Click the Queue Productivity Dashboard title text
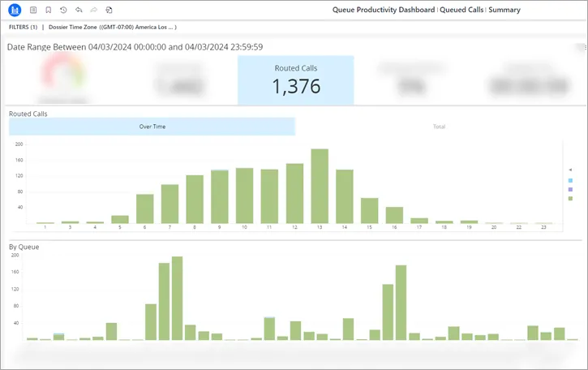The image size is (588, 370). click(384, 10)
